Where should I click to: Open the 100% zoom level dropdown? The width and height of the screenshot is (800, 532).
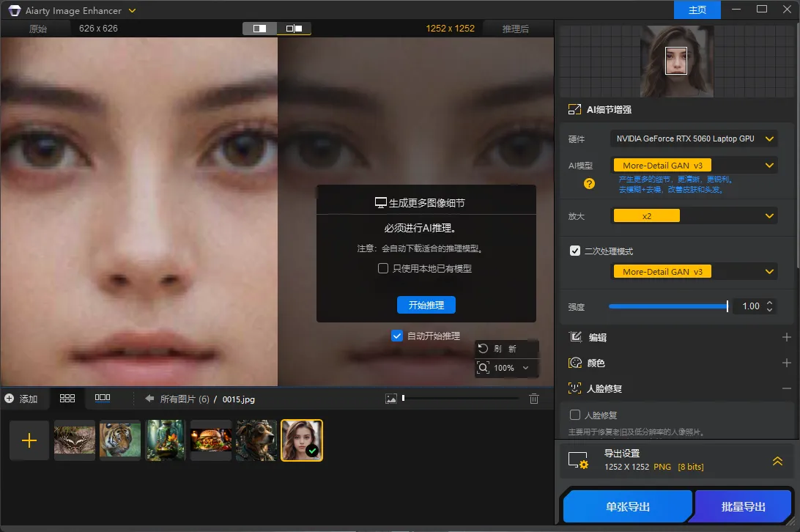pyautogui.click(x=512, y=368)
